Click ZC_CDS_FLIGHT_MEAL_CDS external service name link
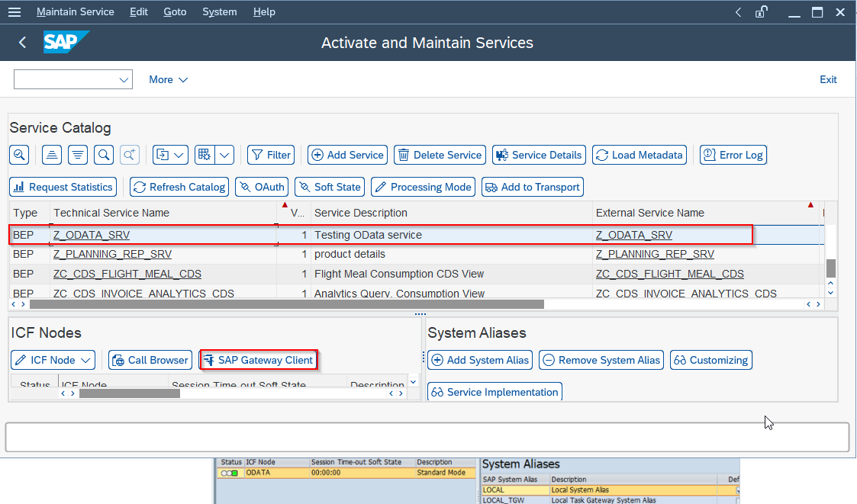Screen dimensions: 857x504 point(669,274)
